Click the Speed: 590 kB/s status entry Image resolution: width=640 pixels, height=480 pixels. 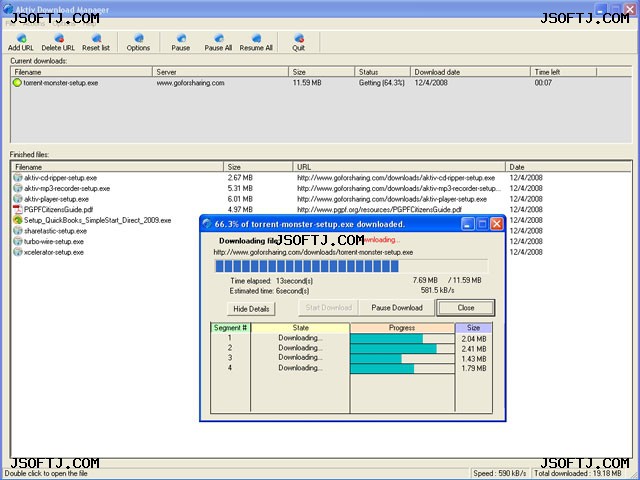click(500, 473)
